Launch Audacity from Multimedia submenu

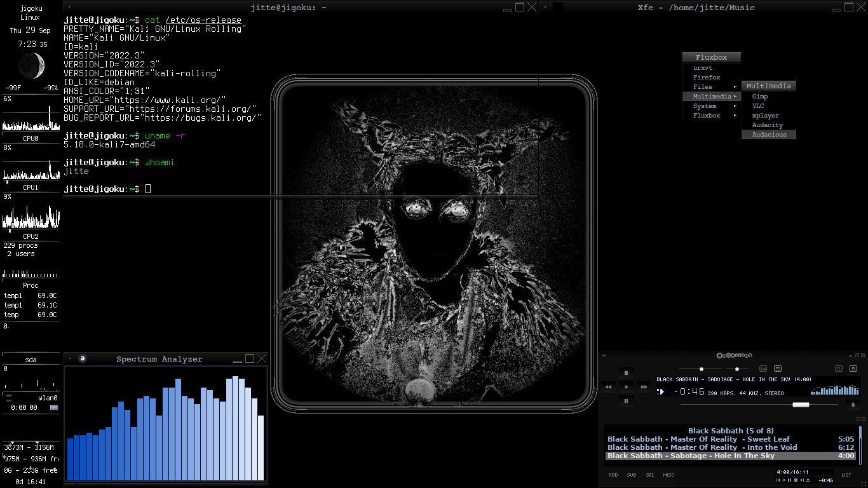tap(768, 125)
